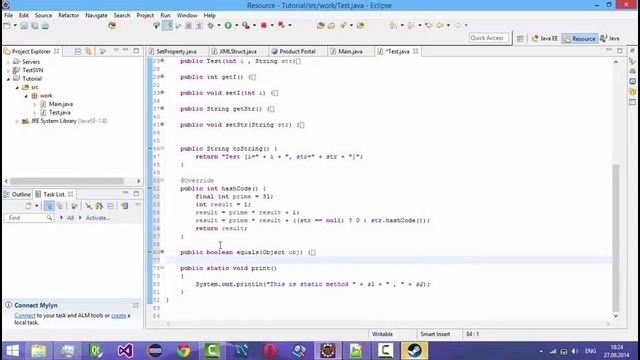Switch to the Main.java editor tab
640x360 pixels.
(x=350, y=51)
